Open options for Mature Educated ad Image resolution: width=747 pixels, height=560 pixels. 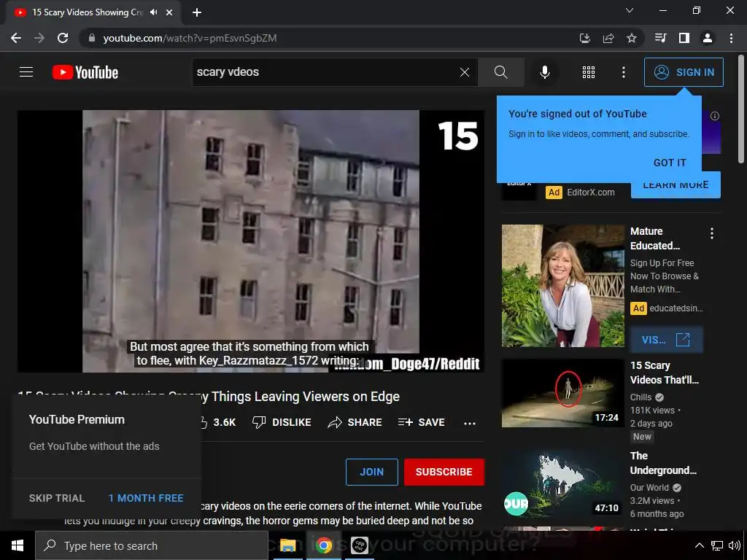[x=712, y=233]
